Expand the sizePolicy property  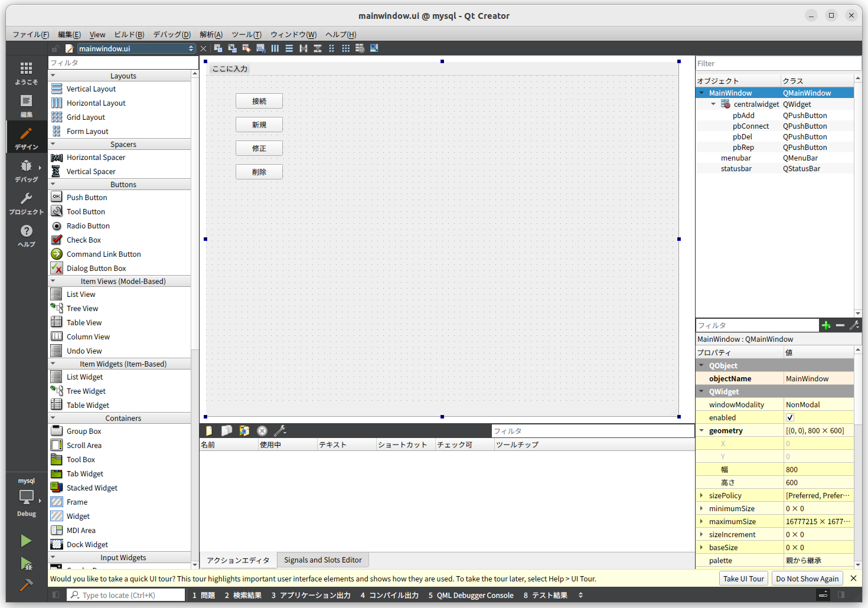coord(701,495)
